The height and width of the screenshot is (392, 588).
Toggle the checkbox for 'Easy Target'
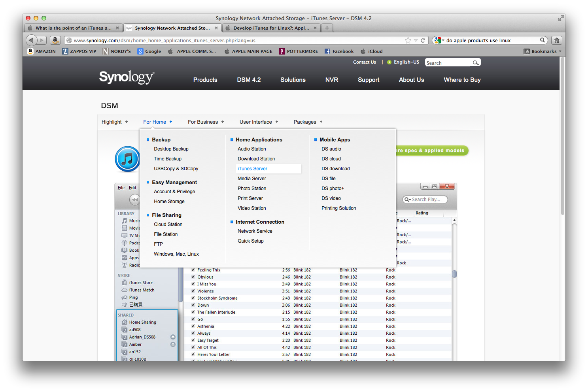193,340
